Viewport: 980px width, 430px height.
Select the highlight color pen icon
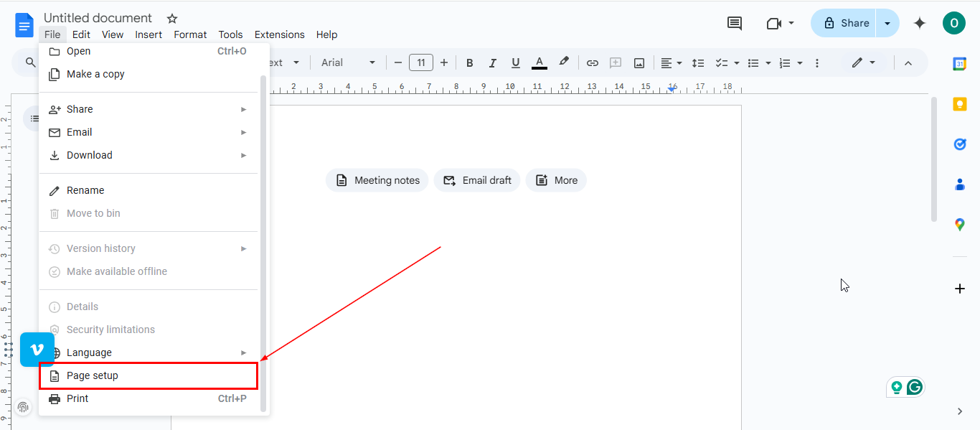click(x=564, y=62)
